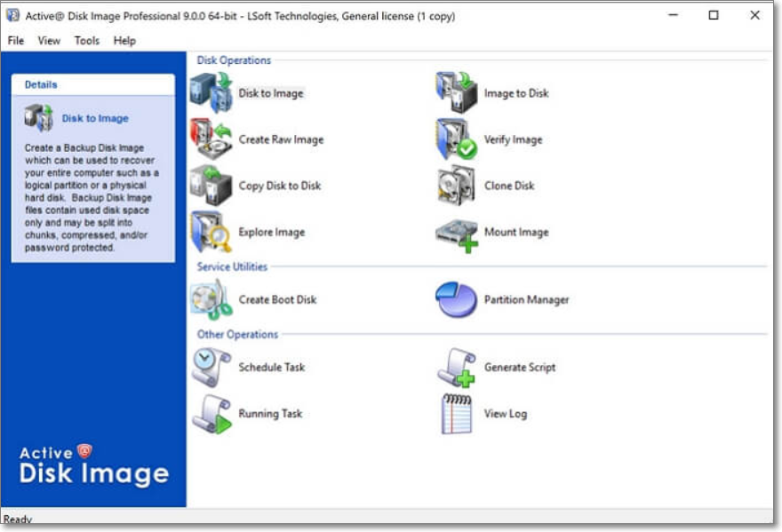Open the View Log window

pyautogui.click(x=507, y=413)
